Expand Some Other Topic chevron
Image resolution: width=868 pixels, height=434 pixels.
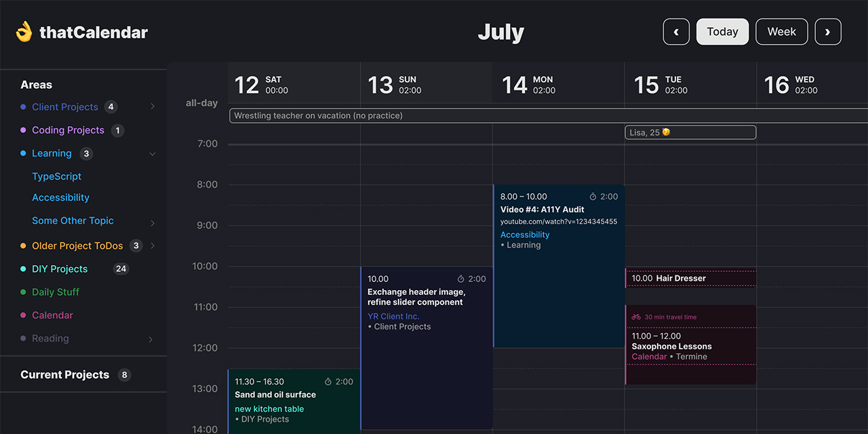[153, 222]
